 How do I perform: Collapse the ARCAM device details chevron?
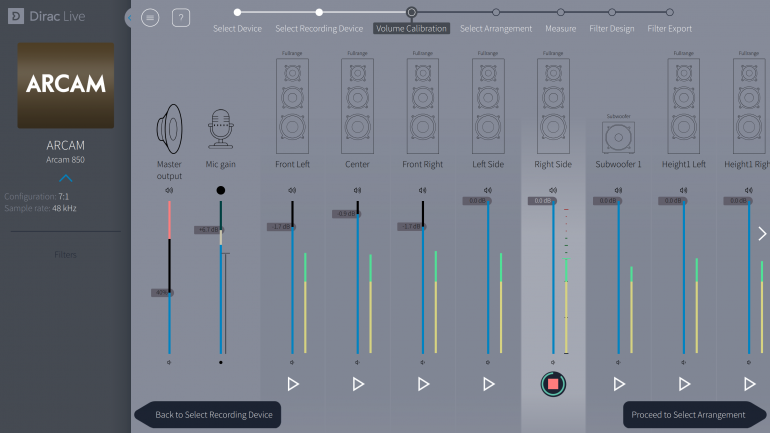click(x=65, y=179)
